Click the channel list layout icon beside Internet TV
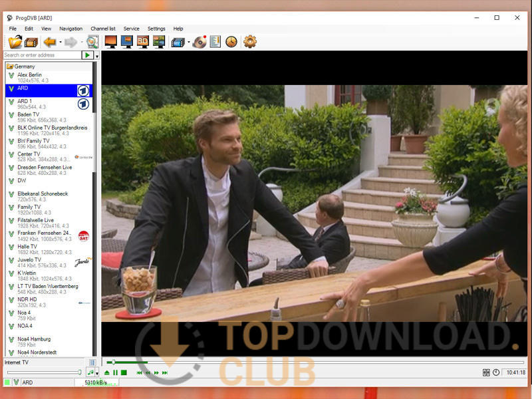 click(92, 362)
